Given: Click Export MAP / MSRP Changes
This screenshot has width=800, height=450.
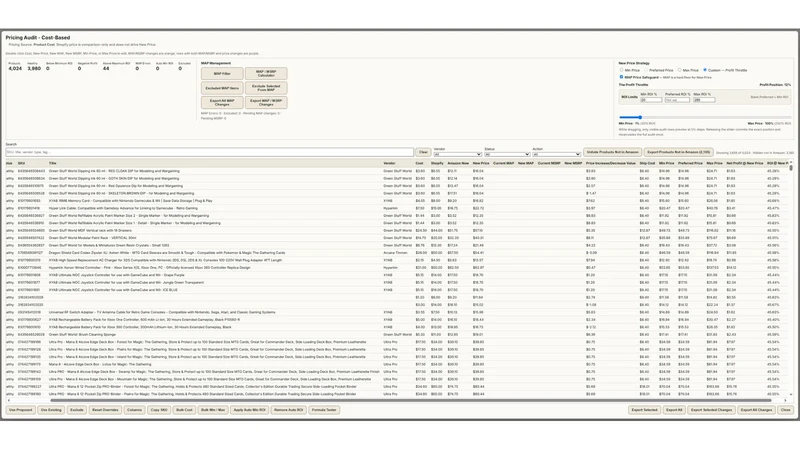Looking at the screenshot, I should 266,102.
